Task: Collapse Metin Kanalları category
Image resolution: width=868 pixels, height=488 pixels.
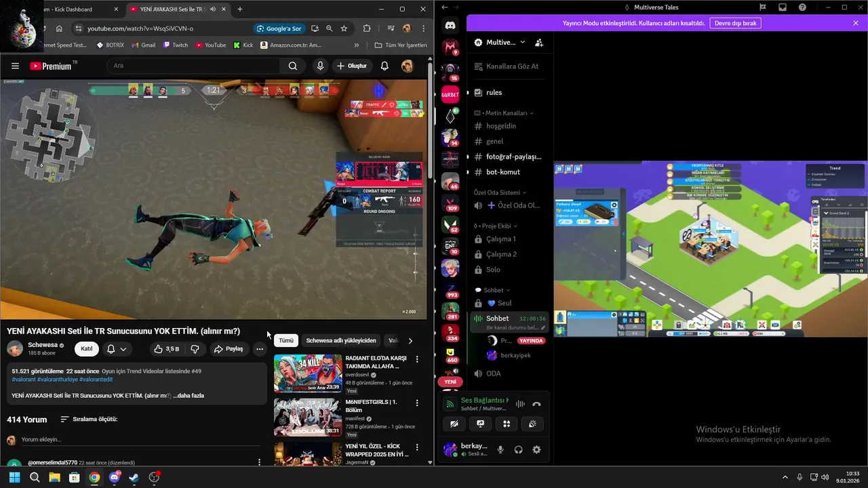Action: 504,113
